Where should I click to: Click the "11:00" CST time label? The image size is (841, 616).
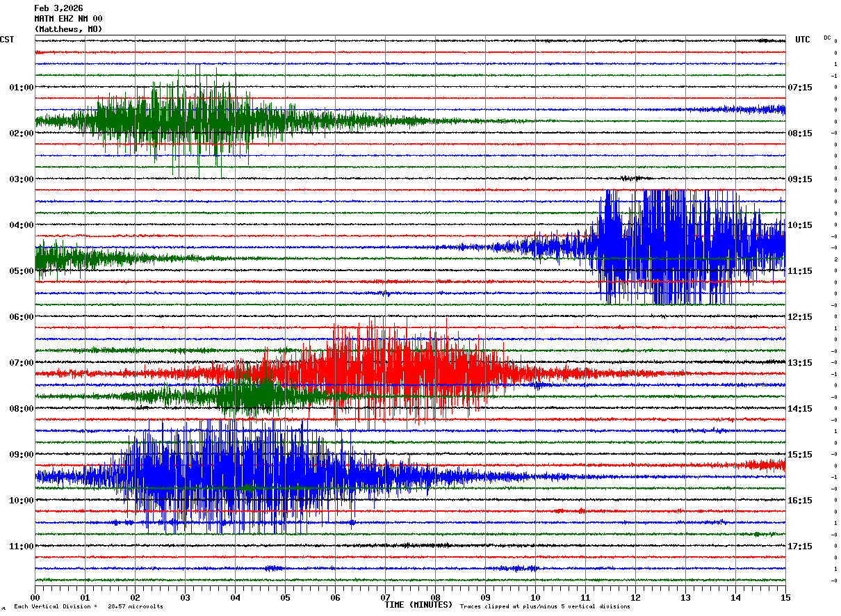tap(22, 546)
